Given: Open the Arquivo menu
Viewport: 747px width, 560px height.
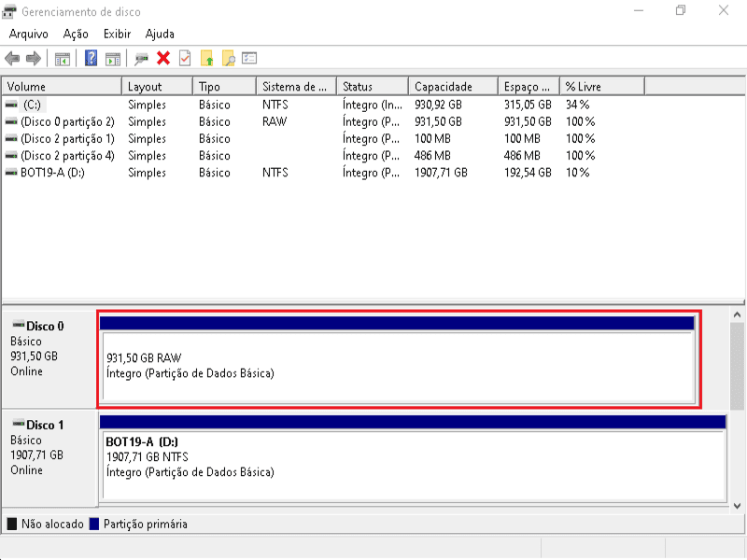Looking at the screenshot, I should (28, 33).
